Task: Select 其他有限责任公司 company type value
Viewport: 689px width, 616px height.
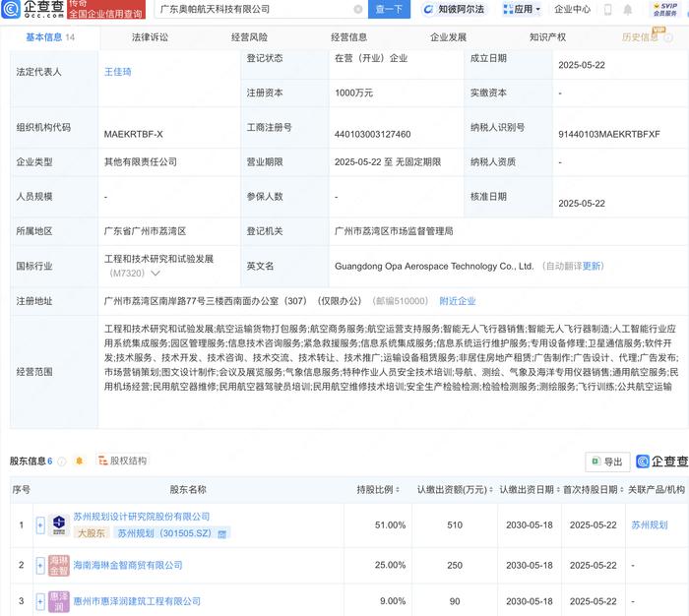Action: tap(140, 161)
